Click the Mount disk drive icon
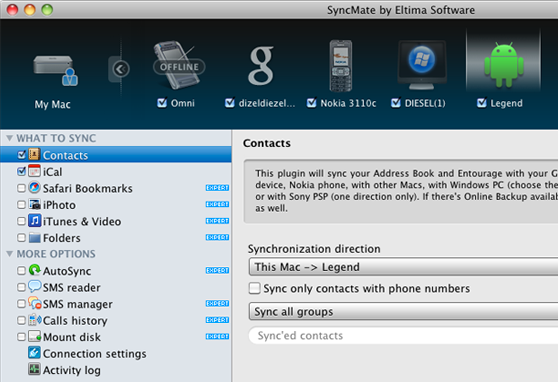This screenshot has height=382, width=558. coord(35,336)
